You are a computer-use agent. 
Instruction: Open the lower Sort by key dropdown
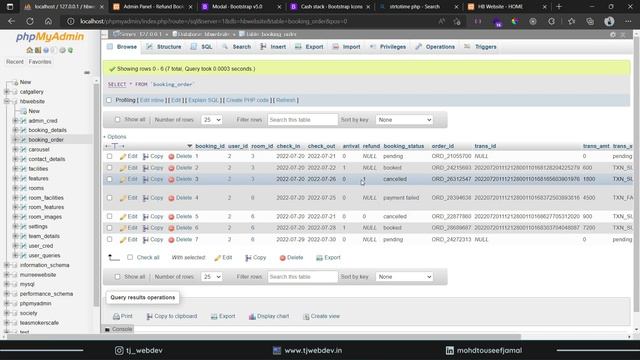(404, 277)
